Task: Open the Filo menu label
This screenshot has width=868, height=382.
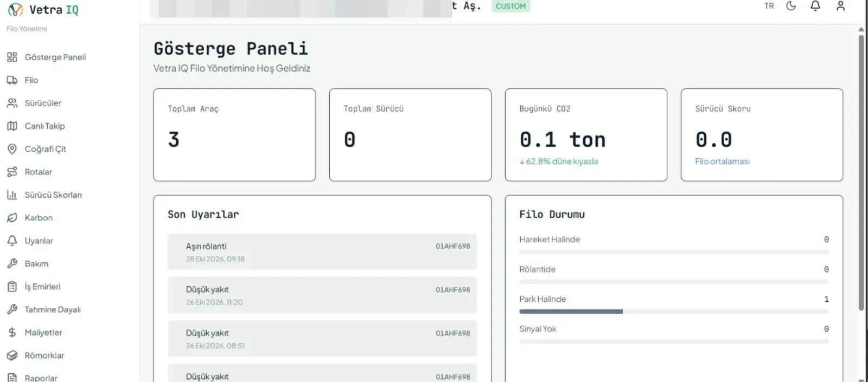Action: coord(31,80)
